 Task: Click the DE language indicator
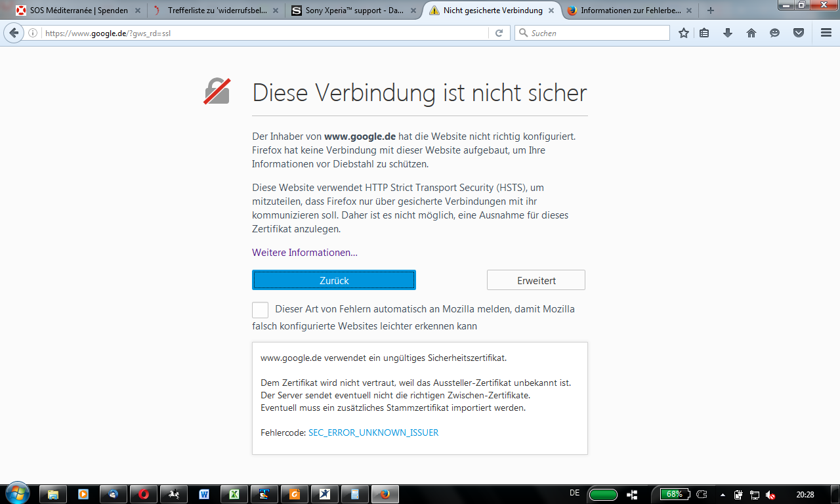coord(575,493)
